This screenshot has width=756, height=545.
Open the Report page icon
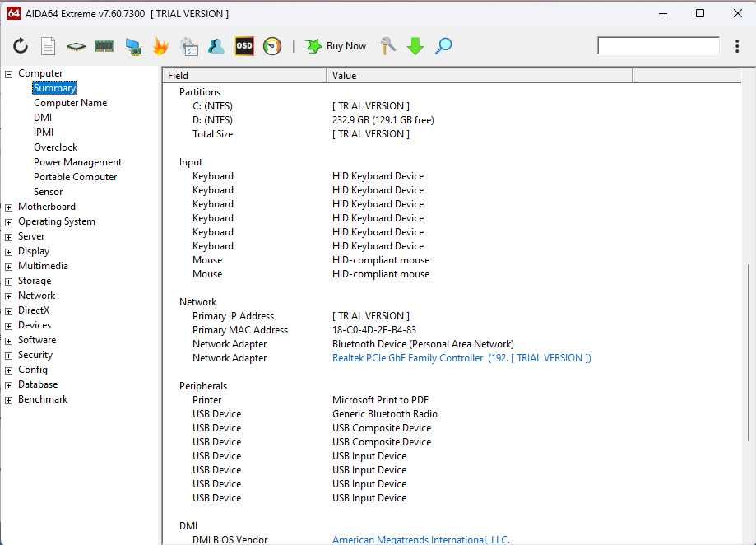49,46
